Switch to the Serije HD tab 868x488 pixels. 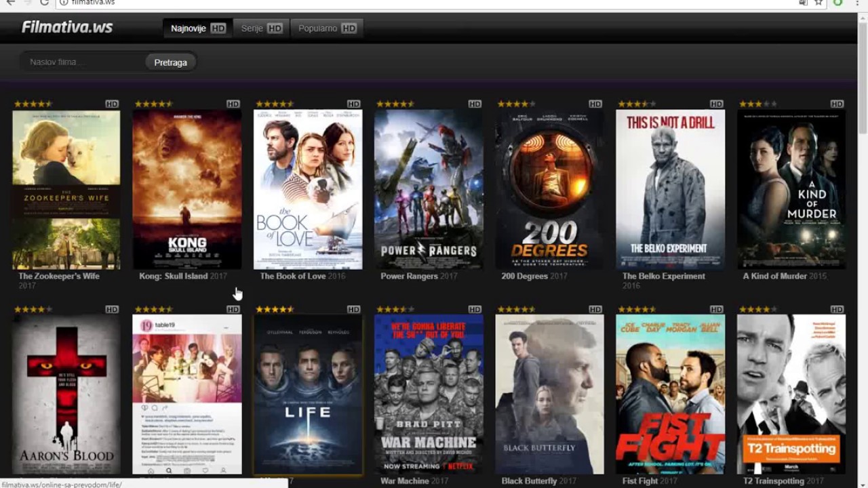[x=261, y=28]
